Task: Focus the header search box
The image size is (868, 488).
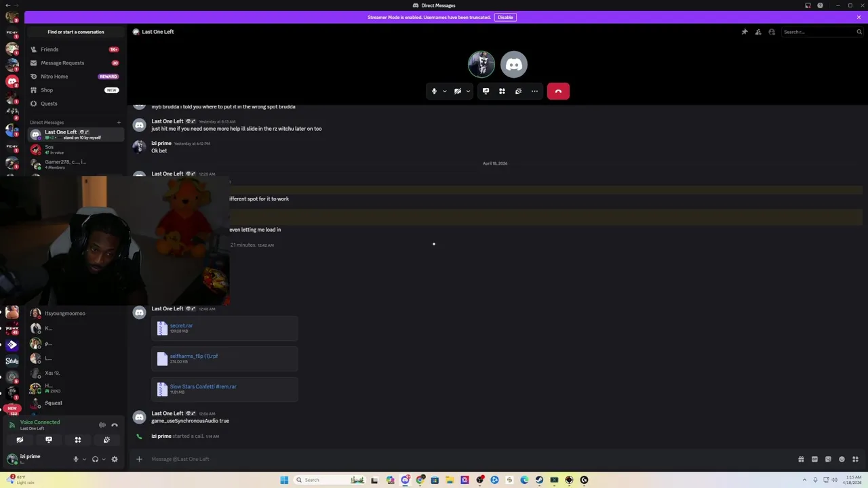Action: [822, 32]
